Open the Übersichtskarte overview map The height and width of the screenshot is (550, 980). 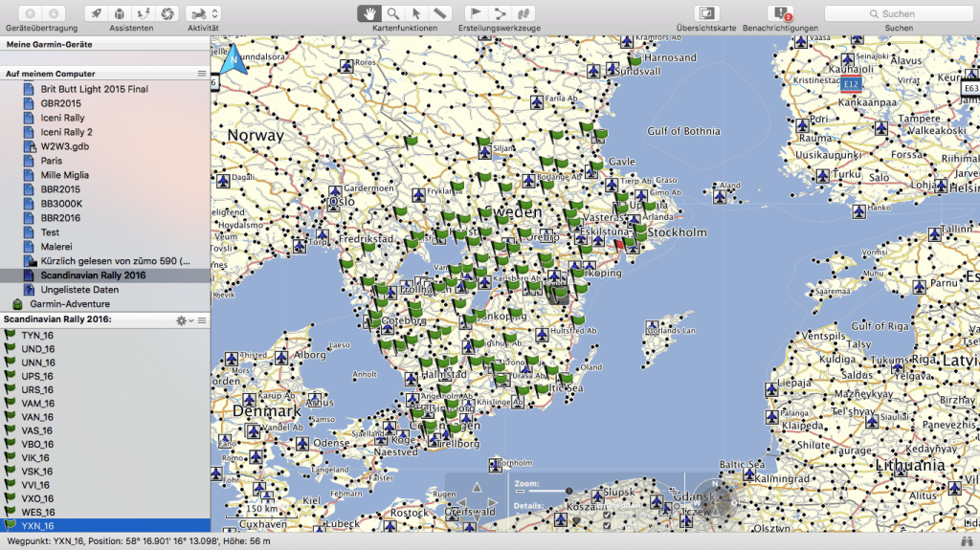[x=705, y=13]
